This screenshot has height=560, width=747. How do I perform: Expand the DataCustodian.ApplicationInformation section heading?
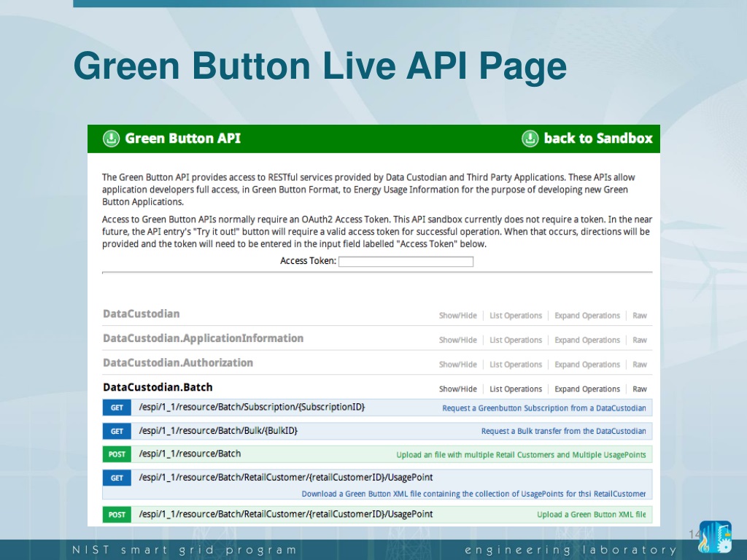203,338
